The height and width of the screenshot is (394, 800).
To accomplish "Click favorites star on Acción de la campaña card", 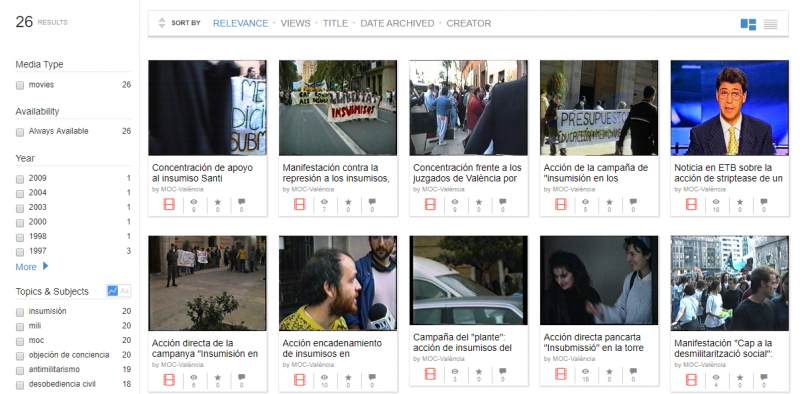I will tap(610, 202).
